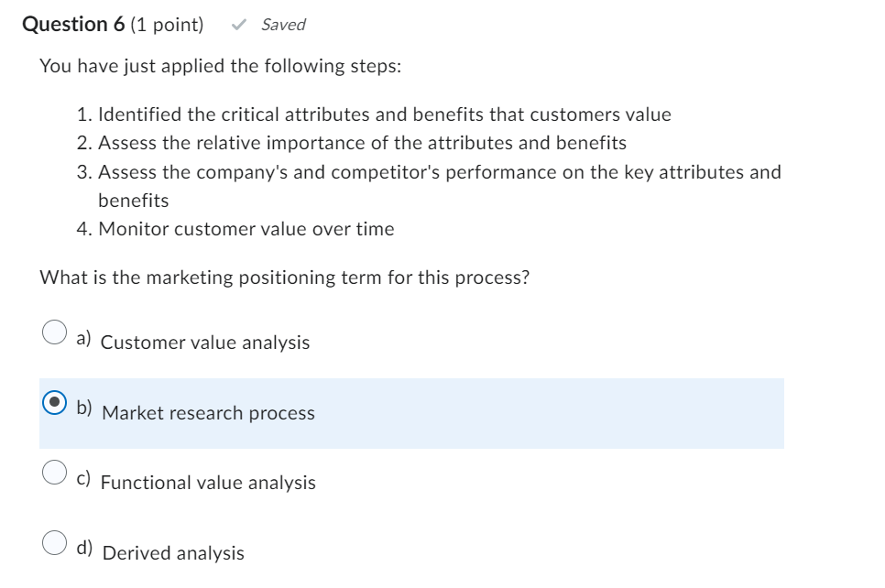Click the '(1 point)' text
885x588 pixels.
point(167,25)
